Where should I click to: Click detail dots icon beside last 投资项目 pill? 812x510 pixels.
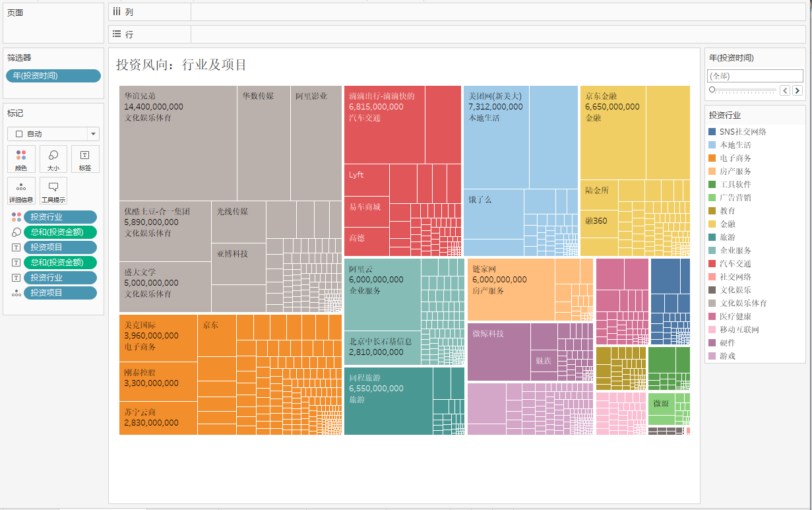tap(16, 293)
